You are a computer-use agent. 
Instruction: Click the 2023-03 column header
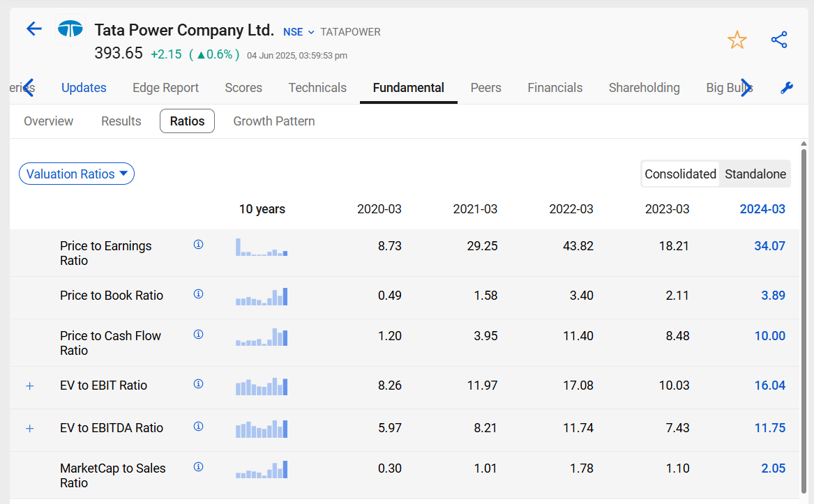point(667,209)
